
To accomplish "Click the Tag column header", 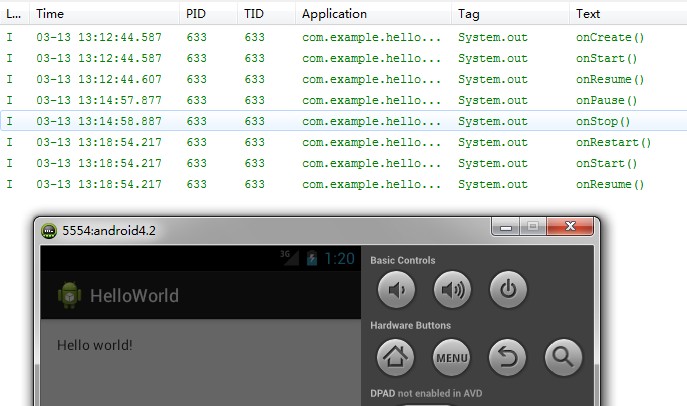I will click(x=510, y=14).
